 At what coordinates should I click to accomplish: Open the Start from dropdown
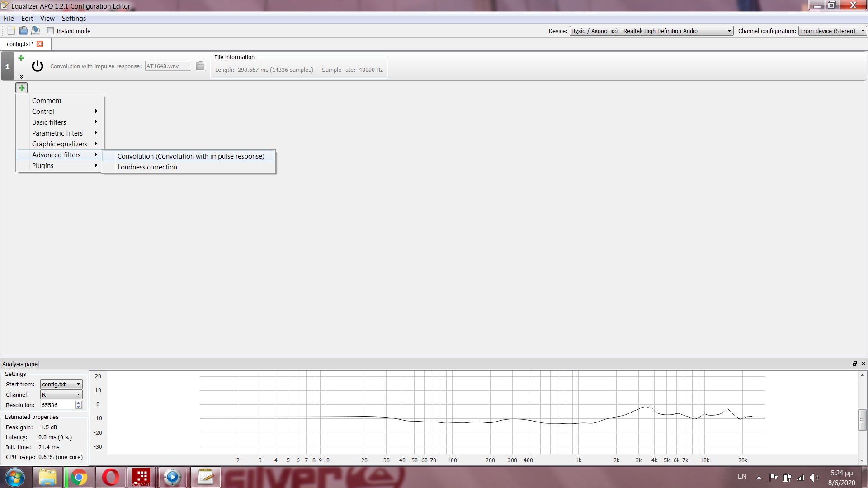[x=61, y=384]
